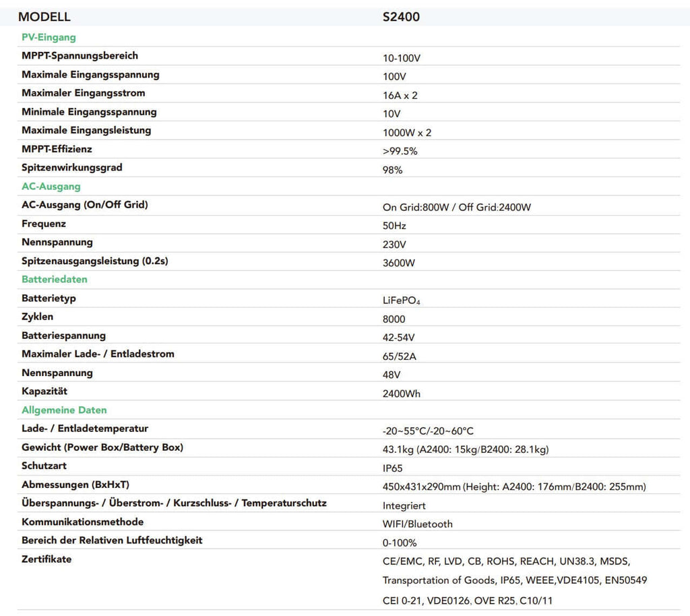Click the value 1000W x 2
Screen dimensions: 690x616
[407, 133]
